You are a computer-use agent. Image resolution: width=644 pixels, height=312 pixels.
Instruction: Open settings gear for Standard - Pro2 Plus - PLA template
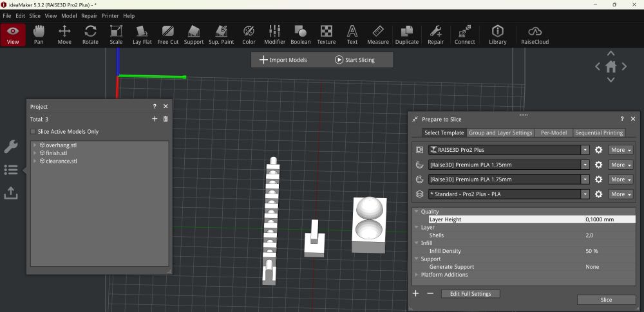pos(599,194)
